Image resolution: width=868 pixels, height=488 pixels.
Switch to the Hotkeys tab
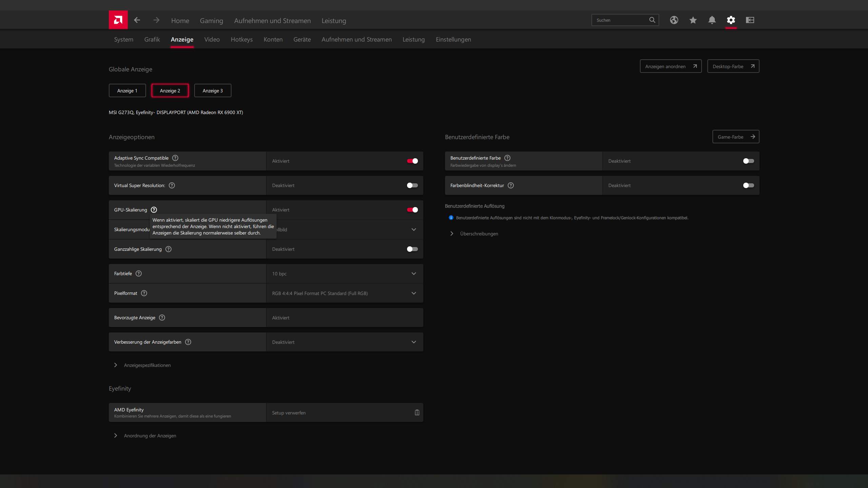point(242,39)
